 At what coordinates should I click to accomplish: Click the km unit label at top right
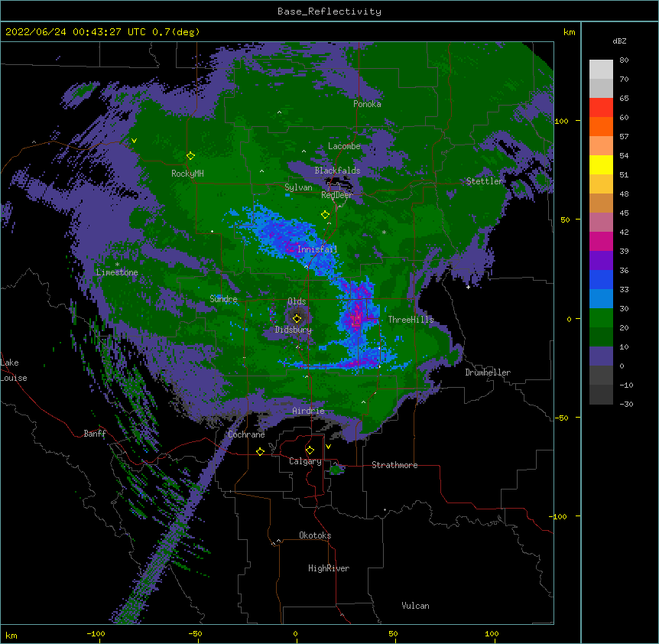569,32
